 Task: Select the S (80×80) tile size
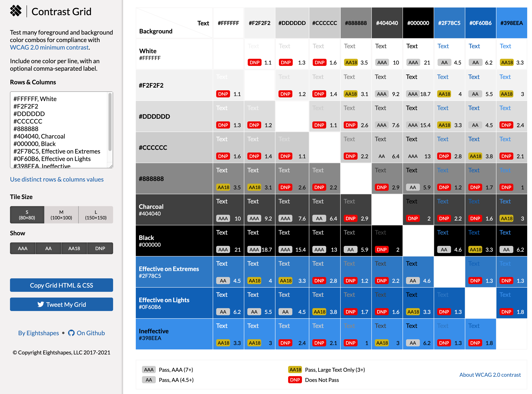pyautogui.click(x=27, y=215)
